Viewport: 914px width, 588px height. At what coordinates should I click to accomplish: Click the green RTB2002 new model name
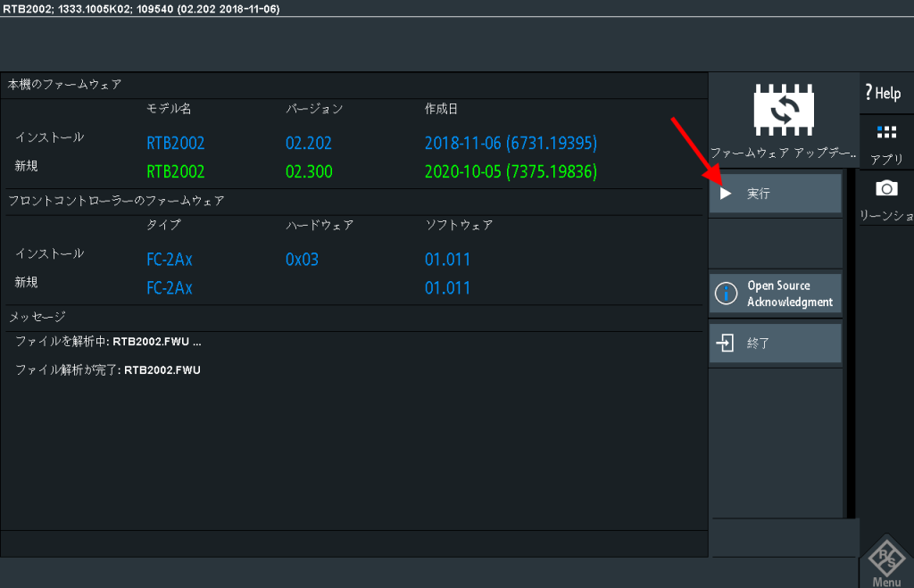pos(175,171)
